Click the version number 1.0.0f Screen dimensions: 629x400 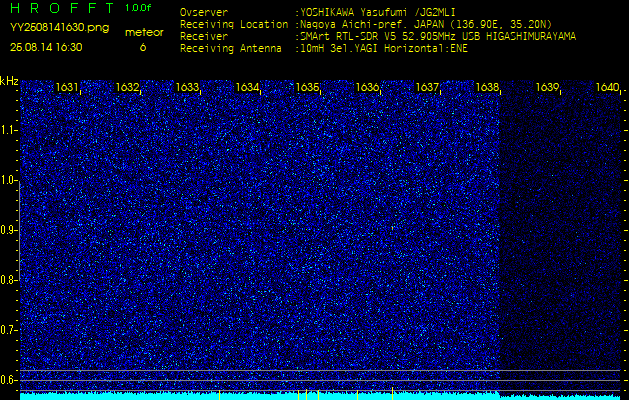pos(138,8)
